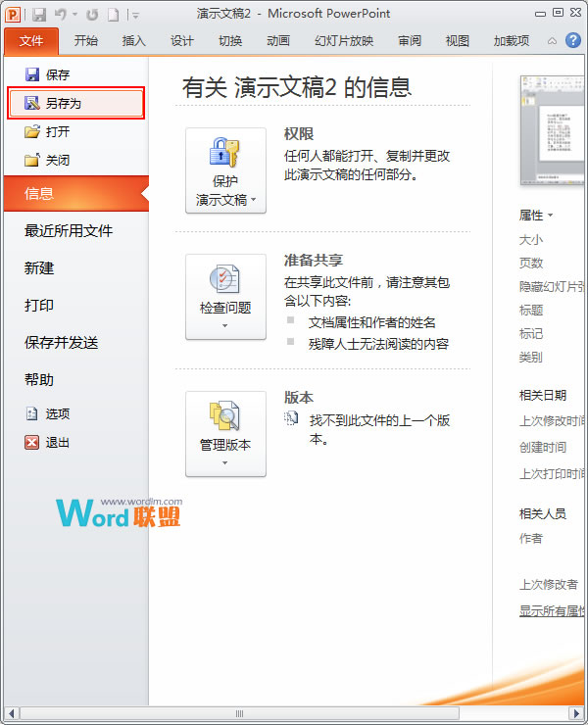Open the View (视图) tab
The height and width of the screenshot is (725, 588).
click(457, 41)
